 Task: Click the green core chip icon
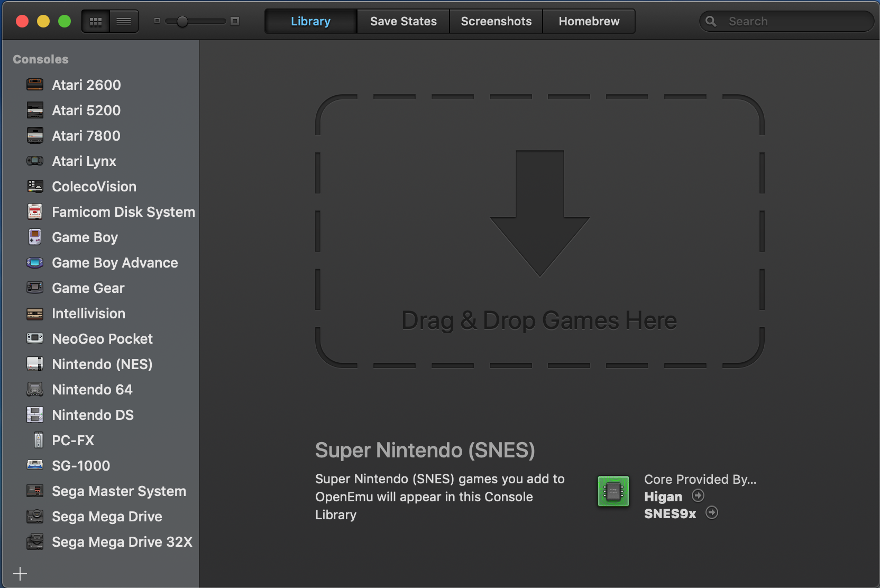pos(613,491)
